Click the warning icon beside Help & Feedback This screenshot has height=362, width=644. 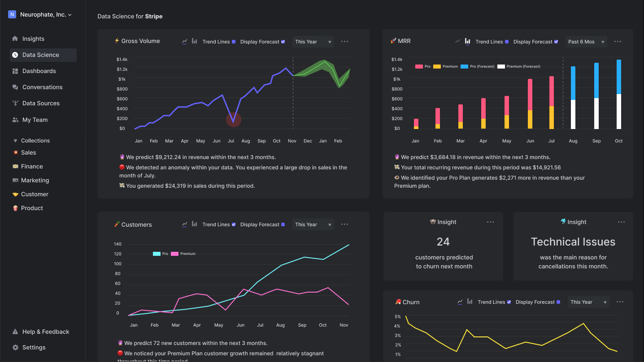coord(15,332)
